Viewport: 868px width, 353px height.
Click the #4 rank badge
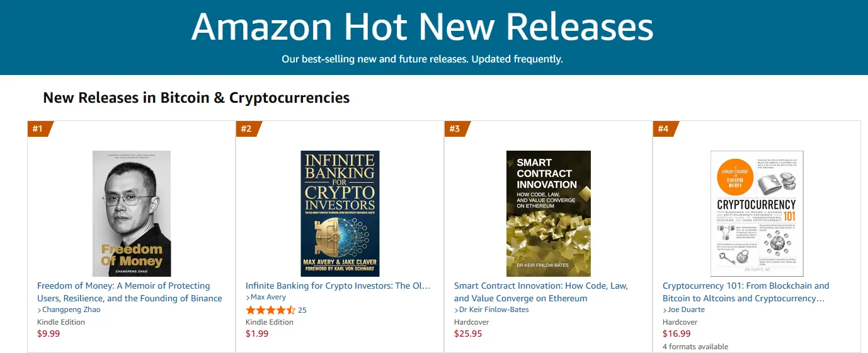(x=663, y=129)
